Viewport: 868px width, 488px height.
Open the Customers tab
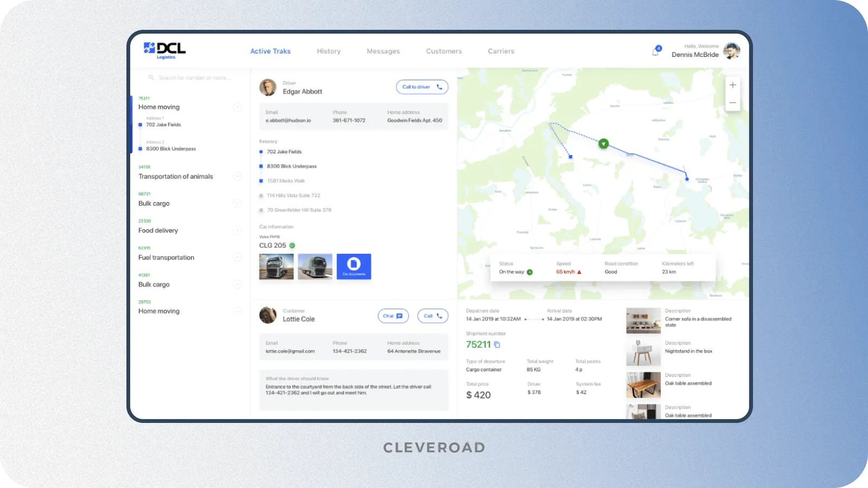(x=444, y=52)
